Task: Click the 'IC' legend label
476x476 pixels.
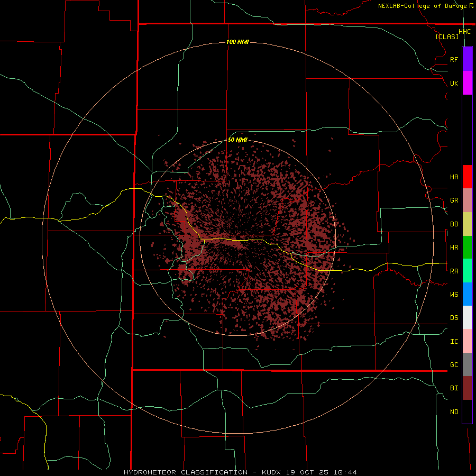Action: 454,342
